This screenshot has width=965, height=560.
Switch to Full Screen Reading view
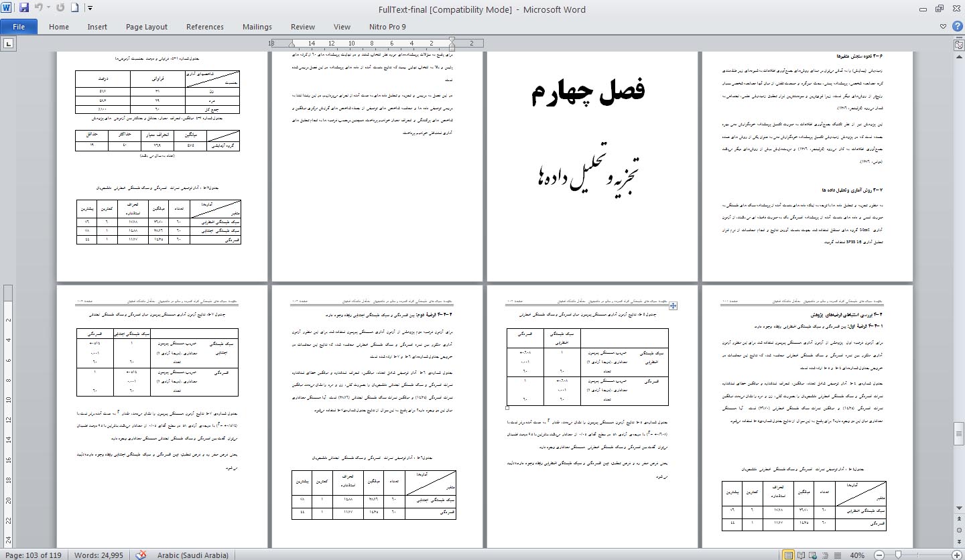(801, 555)
